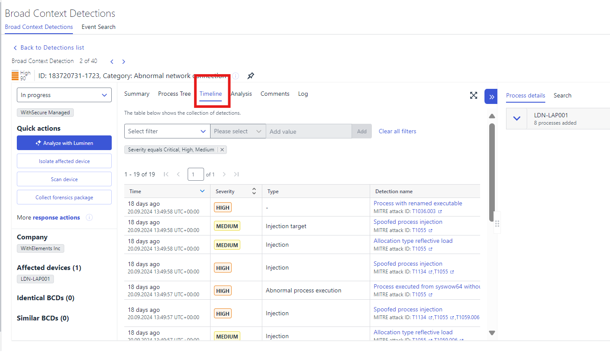Jump to last page of detections
Image resolution: width=610 pixels, height=364 pixels.
[236, 174]
